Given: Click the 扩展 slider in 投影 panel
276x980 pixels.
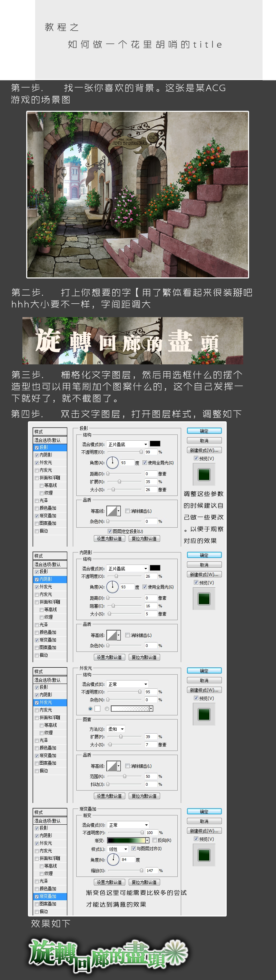Looking at the screenshot, I should click(x=125, y=482).
